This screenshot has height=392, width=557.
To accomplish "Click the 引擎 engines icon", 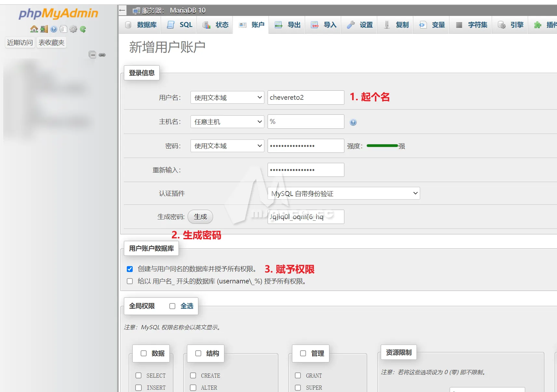I will [x=502, y=25].
